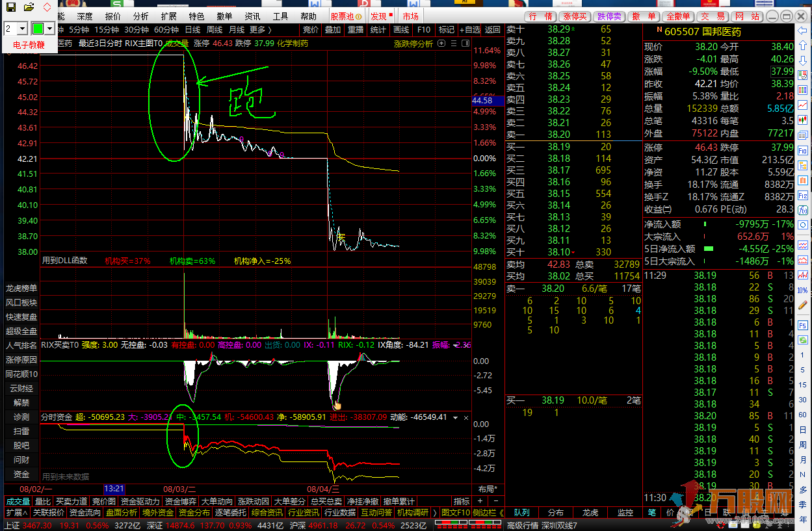Select the 大单动向 indicator tab
This screenshot has width=812, height=531.
(x=217, y=501)
